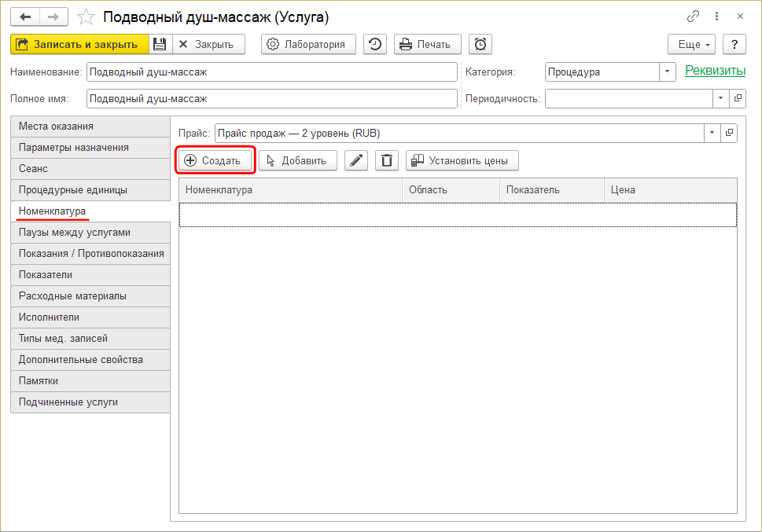762x532 pixels.
Task: Open the Реквизиты link
Action: click(x=715, y=71)
